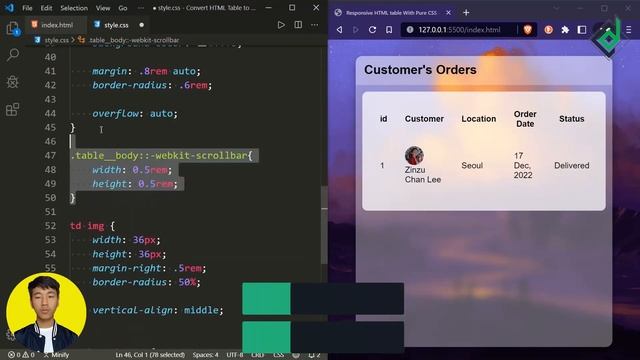This screenshot has height=360, width=640.
Task: Open editor More Actions ellipsis menu
Action: pyautogui.click(x=314, y=25)
